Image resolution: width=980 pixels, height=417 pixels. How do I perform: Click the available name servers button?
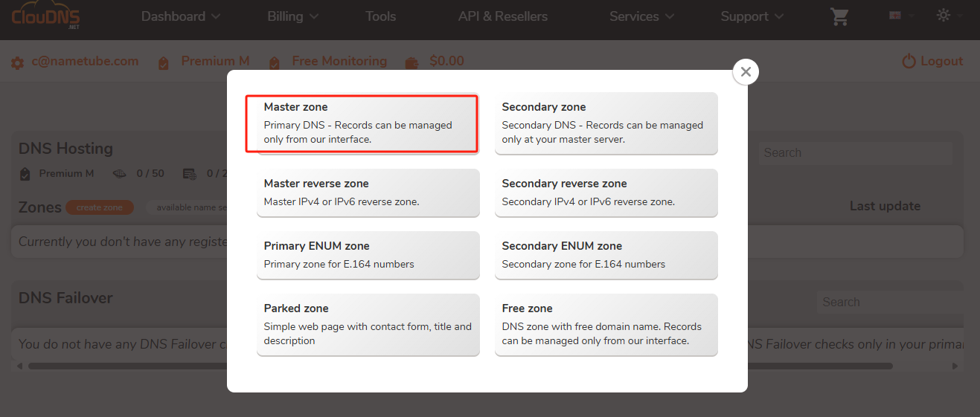coord(187,207)
